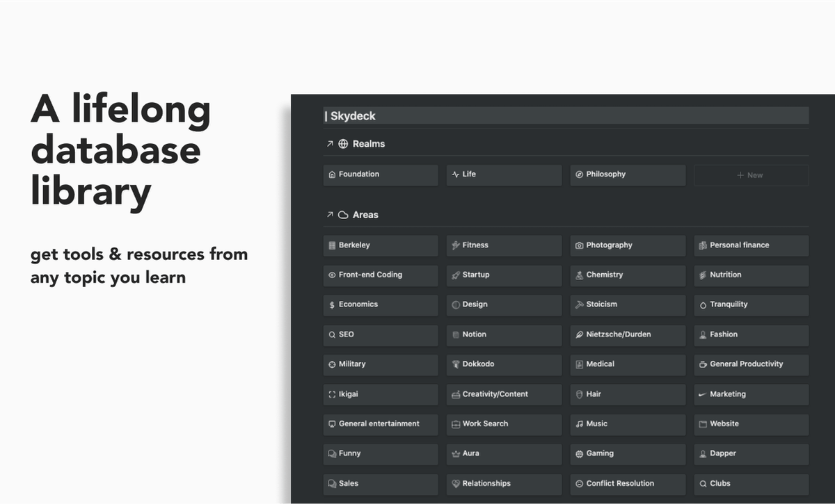Click the dollar icon on Economics
Screen dimensions: 835x504
click(x=332, y=304)
